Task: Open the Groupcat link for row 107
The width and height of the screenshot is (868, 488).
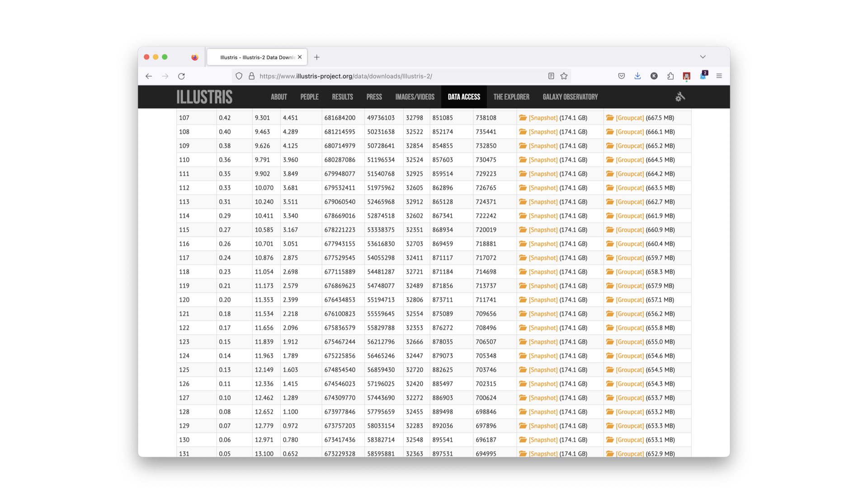Action: [629, 118]
